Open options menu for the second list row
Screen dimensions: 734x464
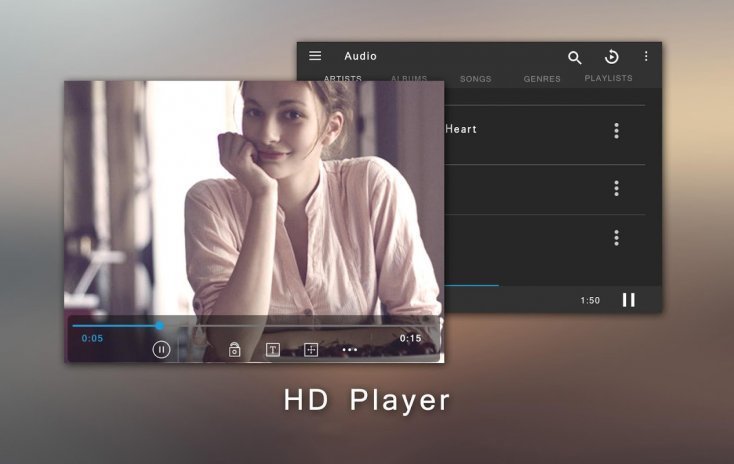coord(617,188)
